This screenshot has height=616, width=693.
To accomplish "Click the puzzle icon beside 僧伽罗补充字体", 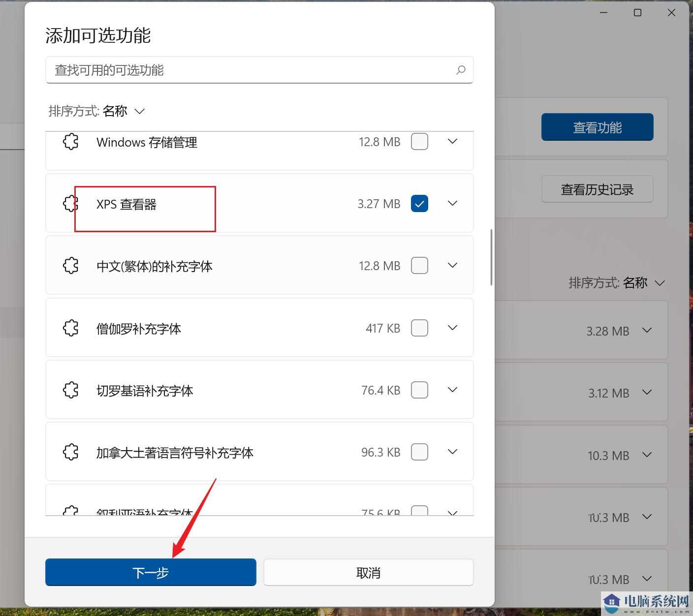I will coord(71,328).
